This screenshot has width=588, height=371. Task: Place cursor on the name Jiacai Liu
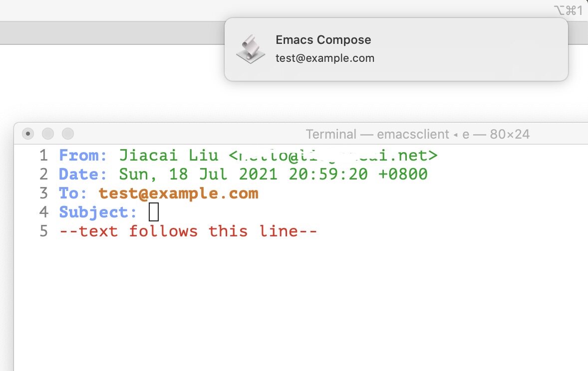(x=168, y=156)
